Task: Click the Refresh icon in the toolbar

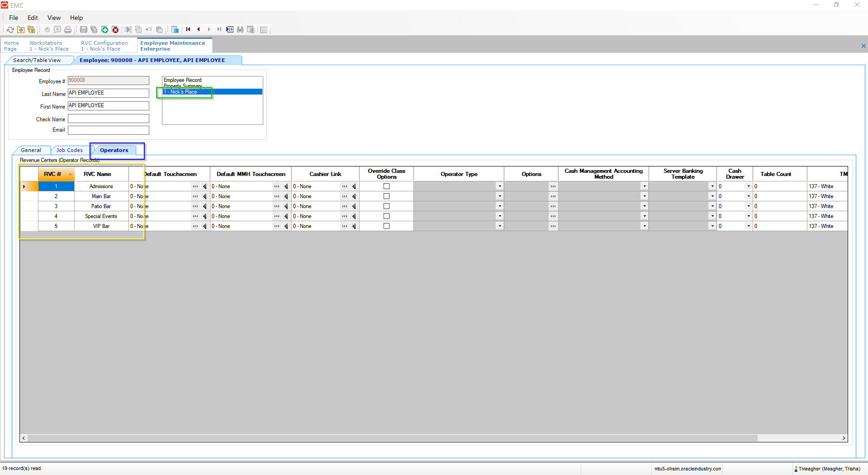Action: (10, 29)
